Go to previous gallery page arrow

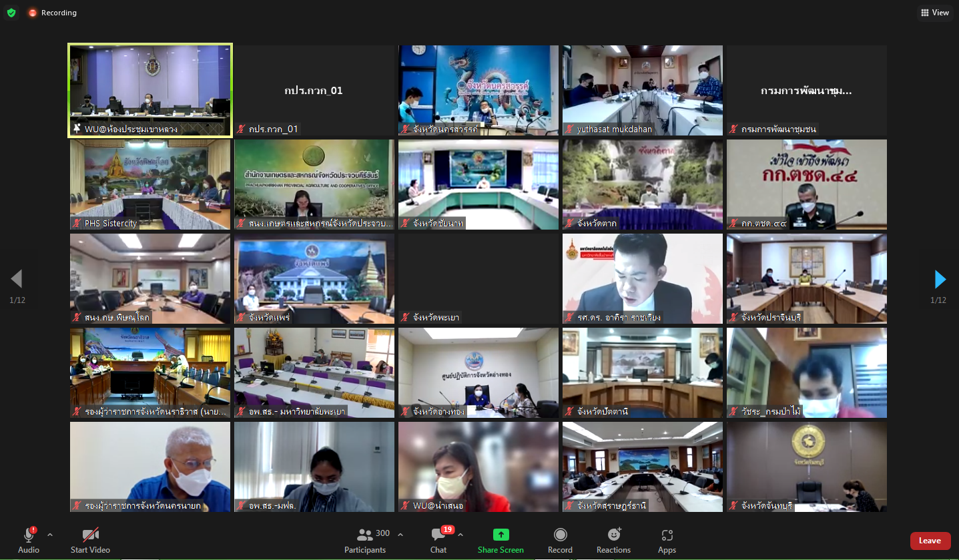[17, 279]
